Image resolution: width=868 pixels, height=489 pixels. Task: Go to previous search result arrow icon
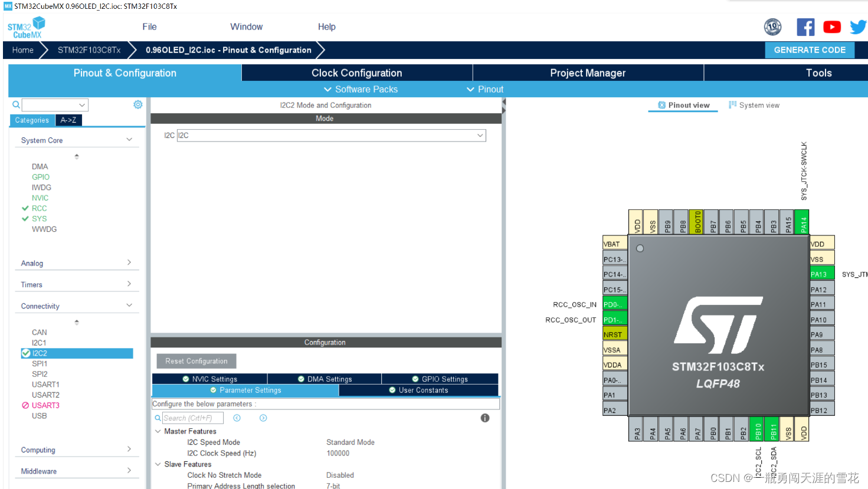click(237, 418)
